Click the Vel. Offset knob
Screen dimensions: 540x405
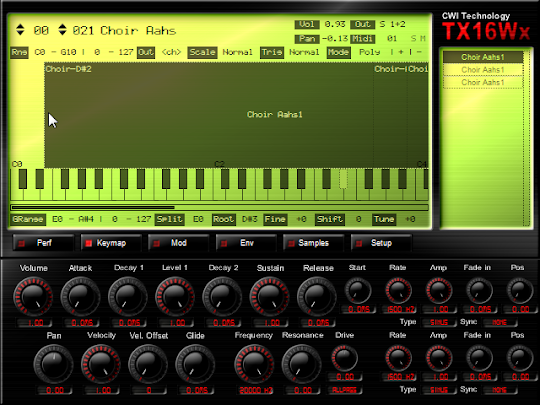click(x=148, y=364)
